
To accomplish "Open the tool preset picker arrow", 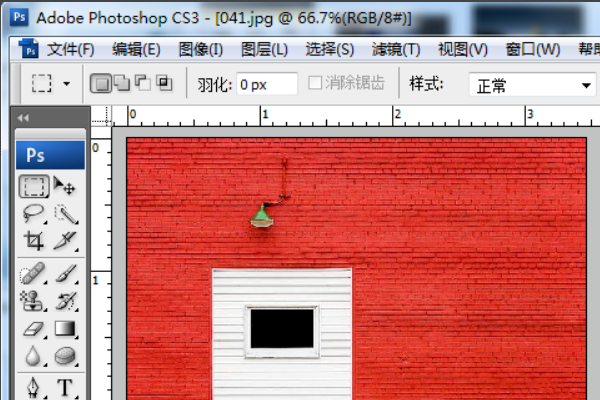I will [66, 83].
